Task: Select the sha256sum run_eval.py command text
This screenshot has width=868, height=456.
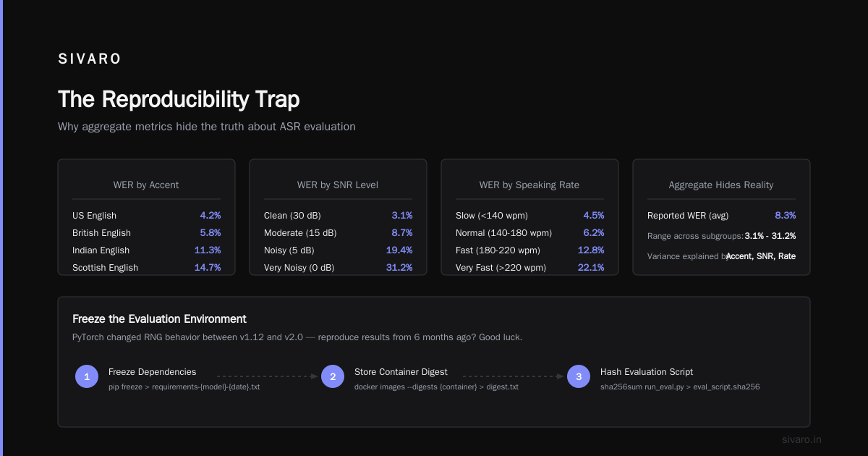Action: tap(680, 387)
